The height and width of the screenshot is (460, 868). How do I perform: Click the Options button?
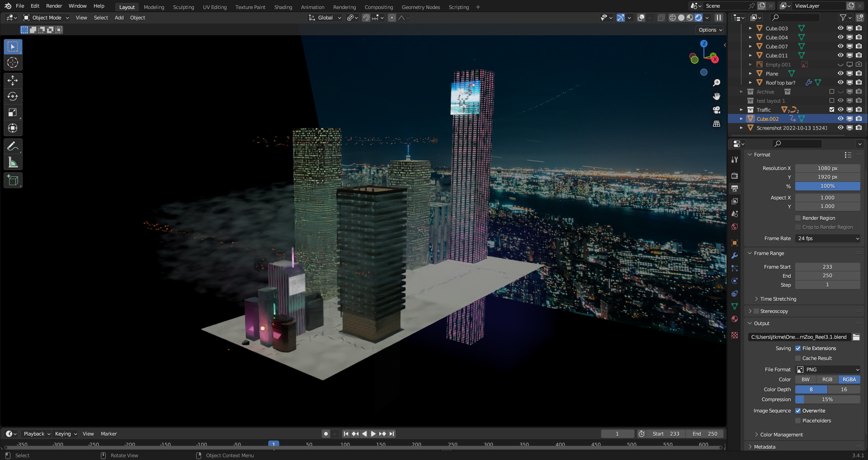pyautogui.click(x=710, y=30)
